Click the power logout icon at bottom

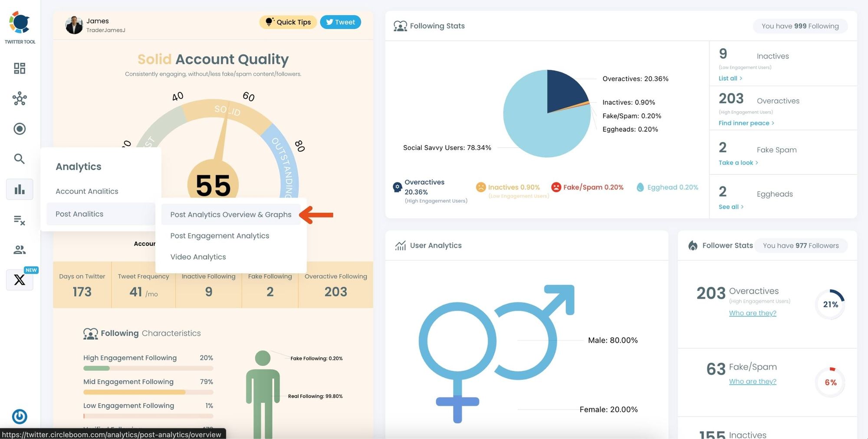[x=20, y=416]
